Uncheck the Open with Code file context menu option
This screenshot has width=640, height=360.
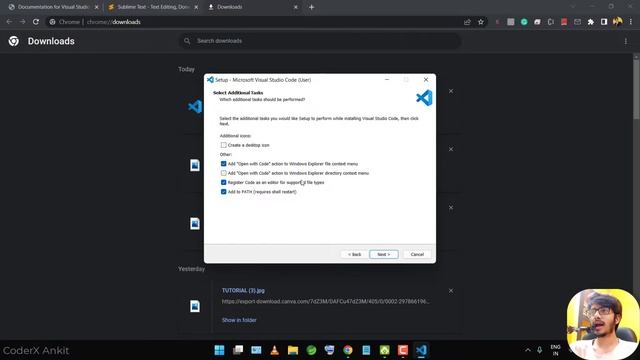223,164
